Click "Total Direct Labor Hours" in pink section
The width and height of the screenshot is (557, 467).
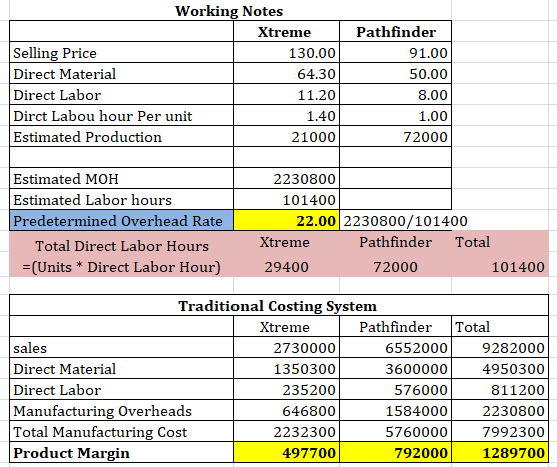[122, 246]
